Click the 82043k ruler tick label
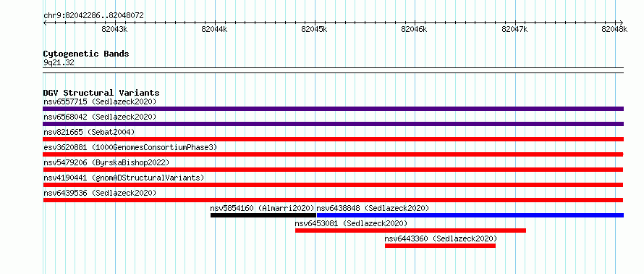The height and width of the screenshot is (274, 644). click(114, 29)
